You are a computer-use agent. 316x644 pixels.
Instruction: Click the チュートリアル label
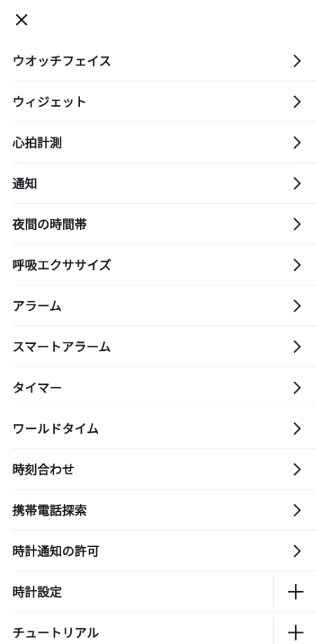[55, 633]
